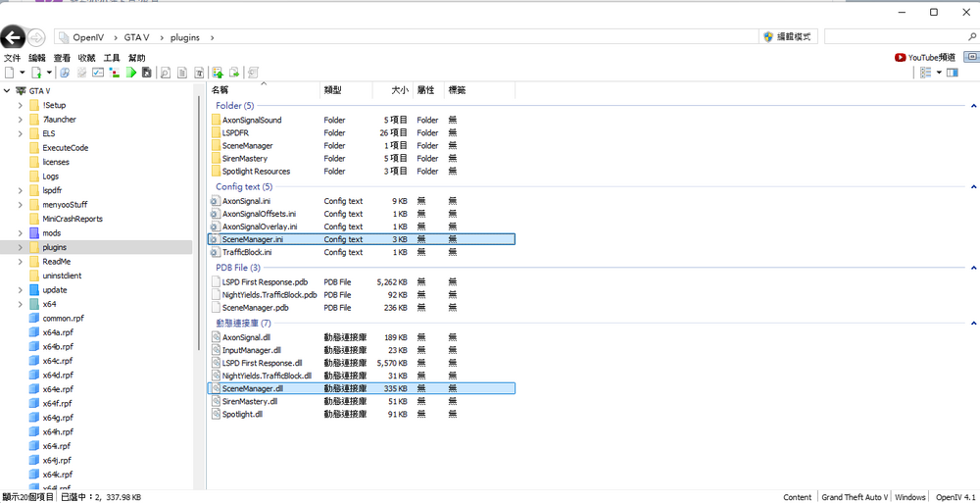Open the 收藏 menu
The width and height of the screenshot is (980, 503).
tap(87, 58)
